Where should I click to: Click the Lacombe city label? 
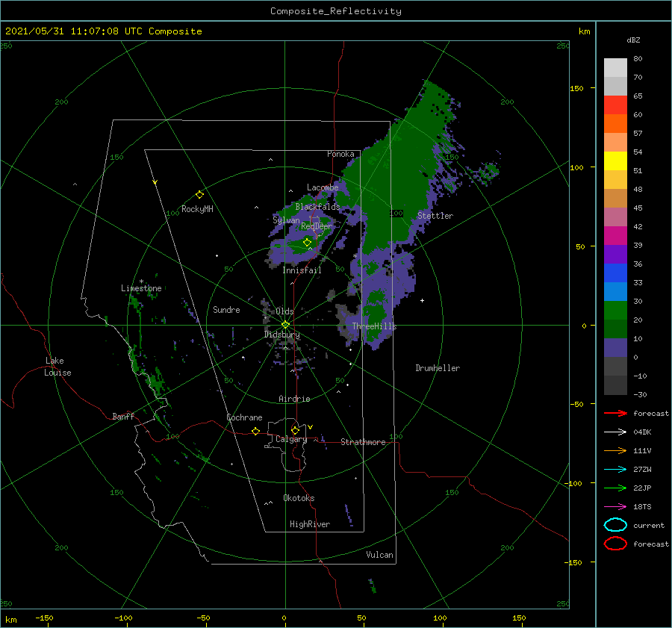(323, 187)
